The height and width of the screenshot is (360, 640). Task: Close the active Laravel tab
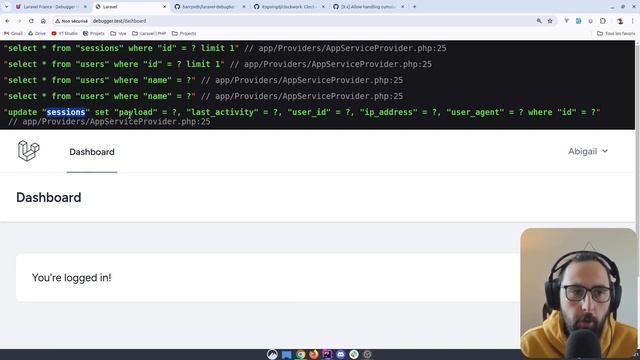click(164, 7)
